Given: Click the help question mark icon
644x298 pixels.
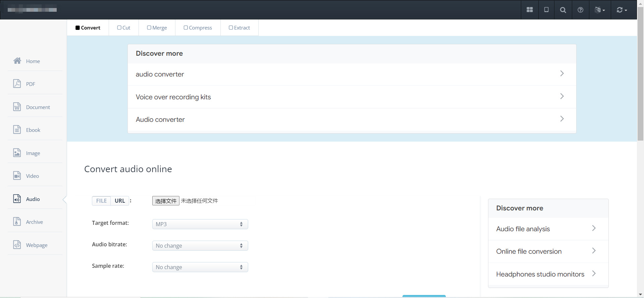Looking at the screenshot, I should tap(580, 10).
